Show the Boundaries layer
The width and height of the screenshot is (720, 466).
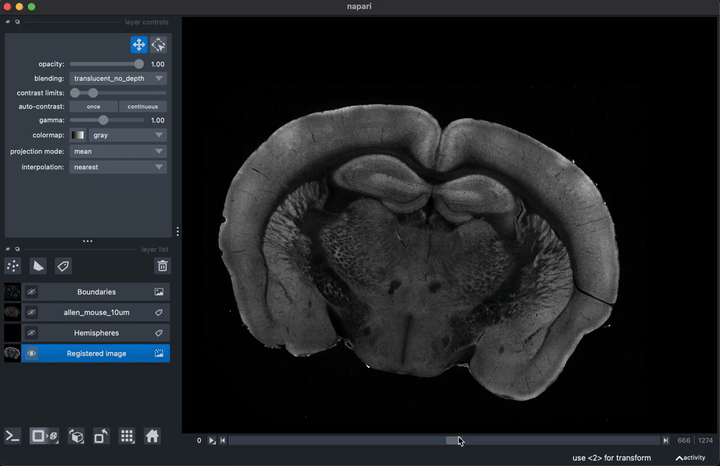click(x=31, y=292)
